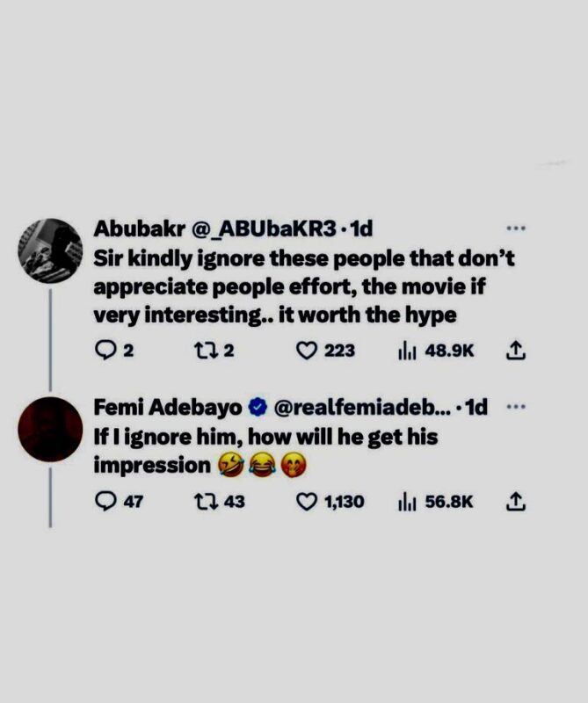Open more options on Abubakr's tweet
The width and height of the screenshot is (588, 703).
[516, 228]
